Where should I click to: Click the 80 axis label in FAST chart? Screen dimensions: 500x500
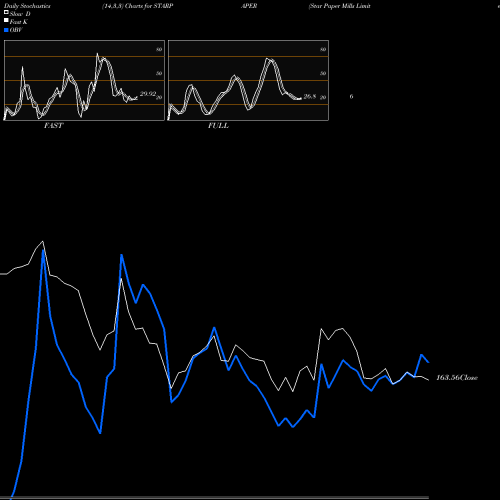[x=159, y=49]
